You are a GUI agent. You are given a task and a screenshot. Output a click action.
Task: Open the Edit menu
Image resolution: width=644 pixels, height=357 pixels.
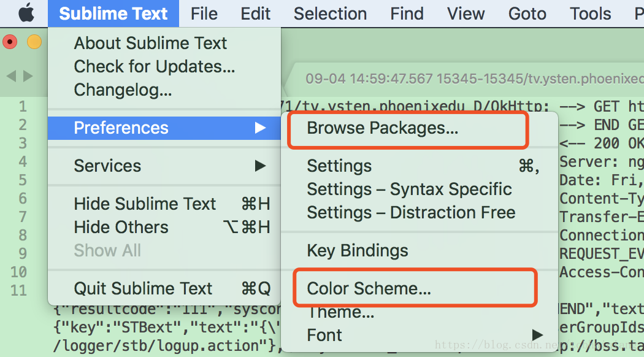(x=256, y=13)
